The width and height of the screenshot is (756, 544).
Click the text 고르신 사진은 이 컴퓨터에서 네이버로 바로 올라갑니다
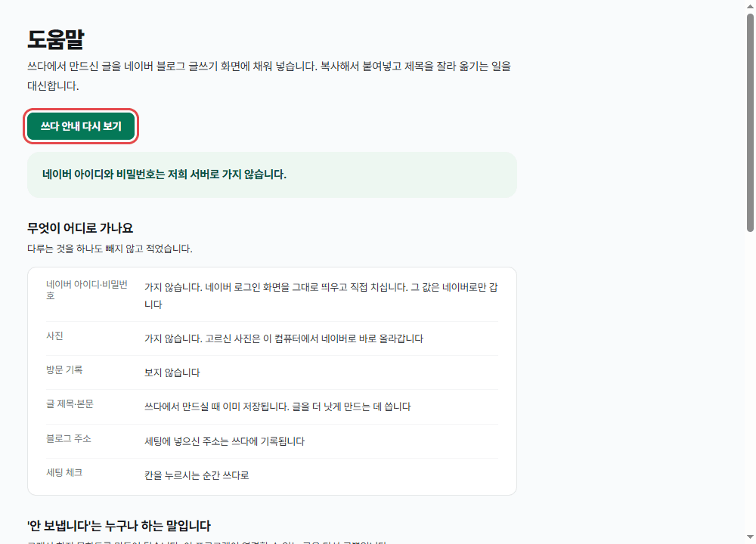(x=314, y=338)
